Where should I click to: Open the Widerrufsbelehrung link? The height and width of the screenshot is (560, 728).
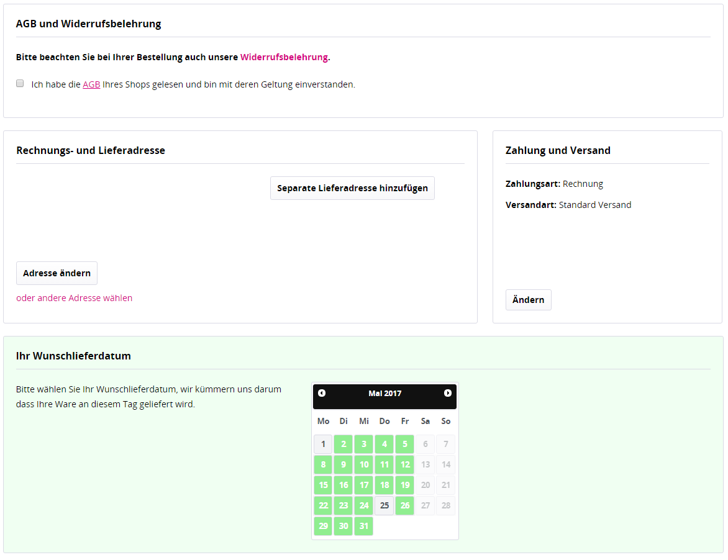pos(284,57)
